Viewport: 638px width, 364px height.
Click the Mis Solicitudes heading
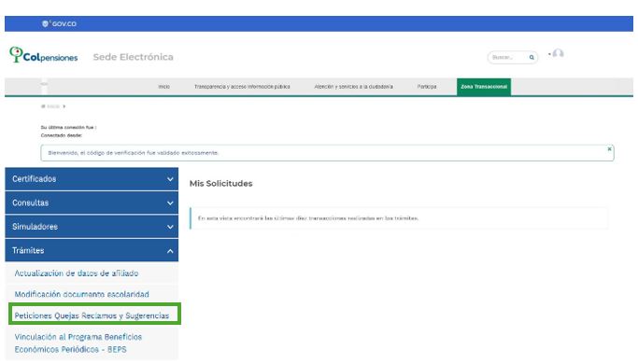(221, 184)
